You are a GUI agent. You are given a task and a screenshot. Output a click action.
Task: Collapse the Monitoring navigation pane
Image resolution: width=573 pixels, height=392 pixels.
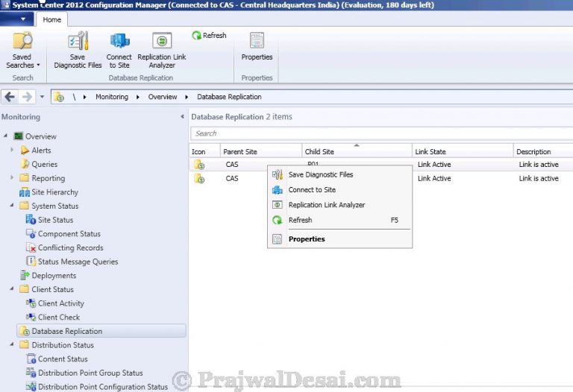pos(182,117)
